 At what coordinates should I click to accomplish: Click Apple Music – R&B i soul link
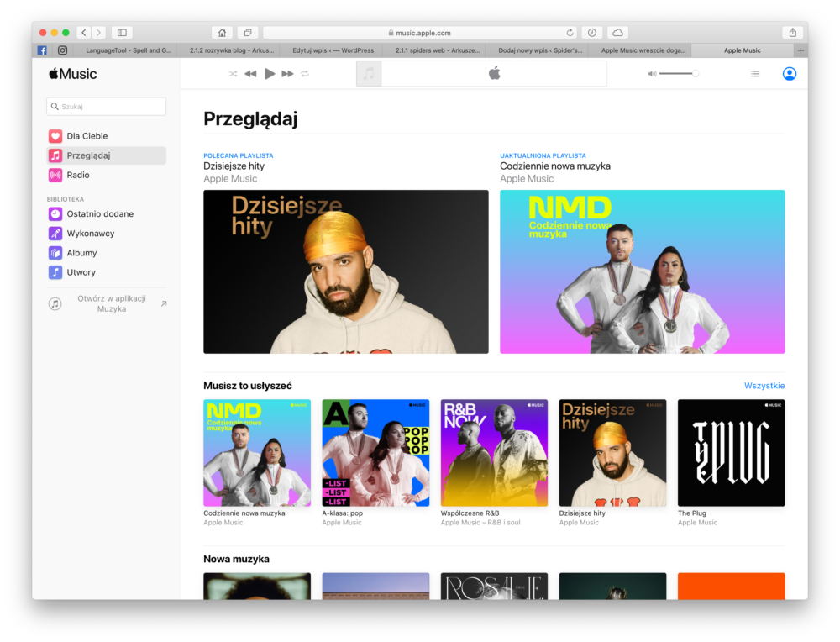[x=480, y=523]
